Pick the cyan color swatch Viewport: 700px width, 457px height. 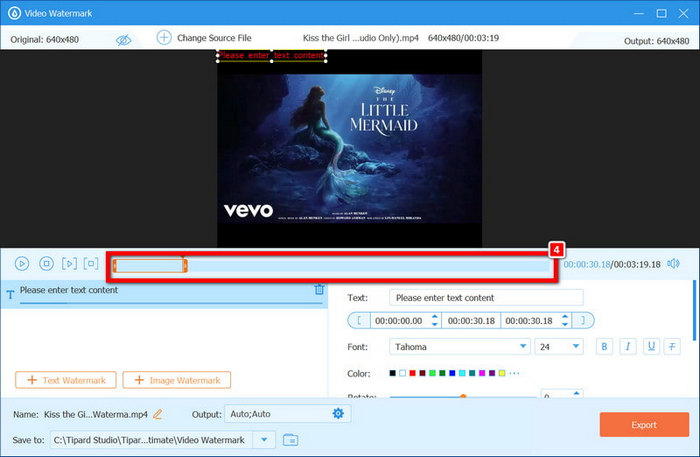(462, 373)
